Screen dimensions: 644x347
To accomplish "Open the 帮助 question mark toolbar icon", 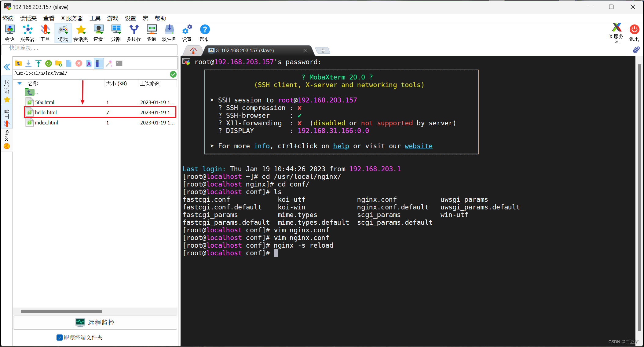I will [205, 33].
